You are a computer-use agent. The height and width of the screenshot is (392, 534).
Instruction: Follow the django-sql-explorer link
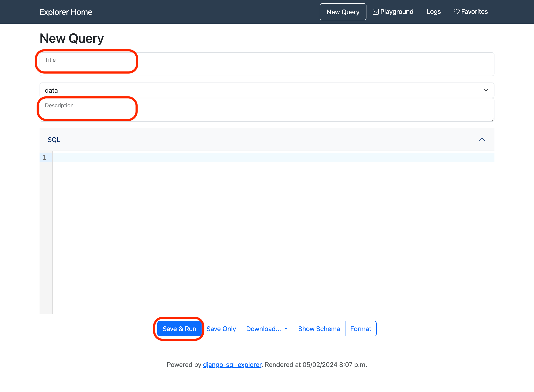point(232,364)
